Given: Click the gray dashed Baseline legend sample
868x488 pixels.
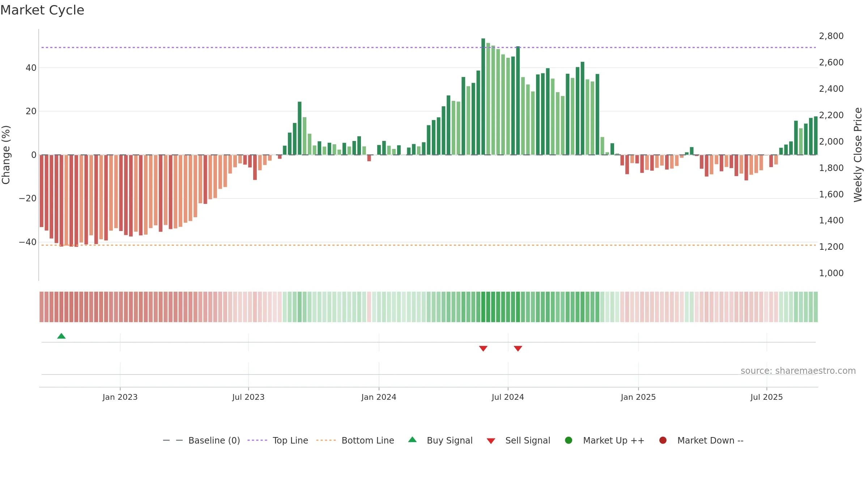Looking at the screenshot, I should [x=173, y=440].
